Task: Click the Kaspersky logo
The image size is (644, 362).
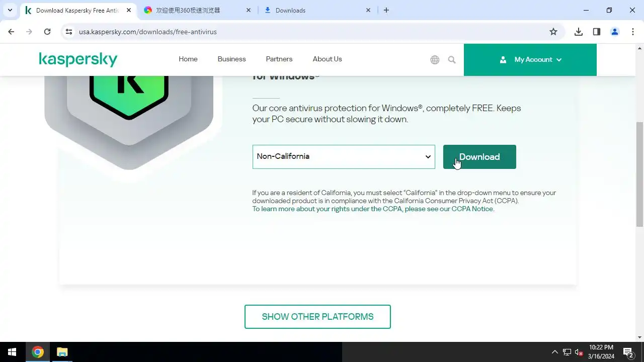Action: (78, 59)
